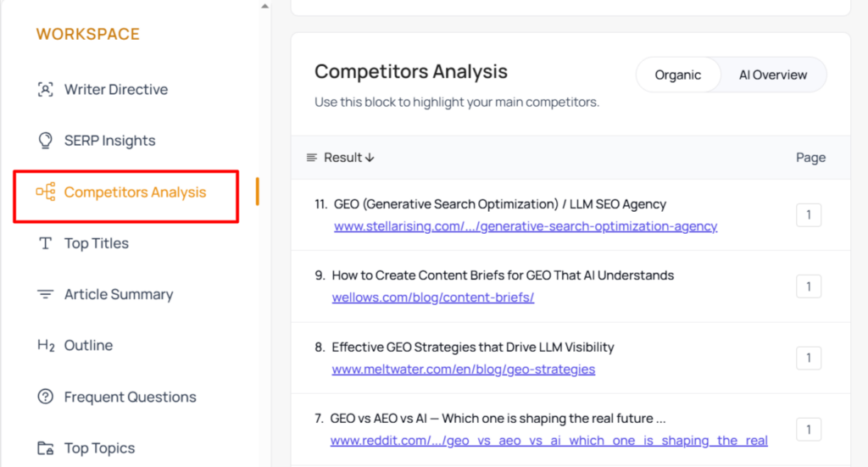The height and width of the screenshot is (467, 868).
Task: Open the reddit.com geo vs aeo link
Action: [x=548, y=441]
